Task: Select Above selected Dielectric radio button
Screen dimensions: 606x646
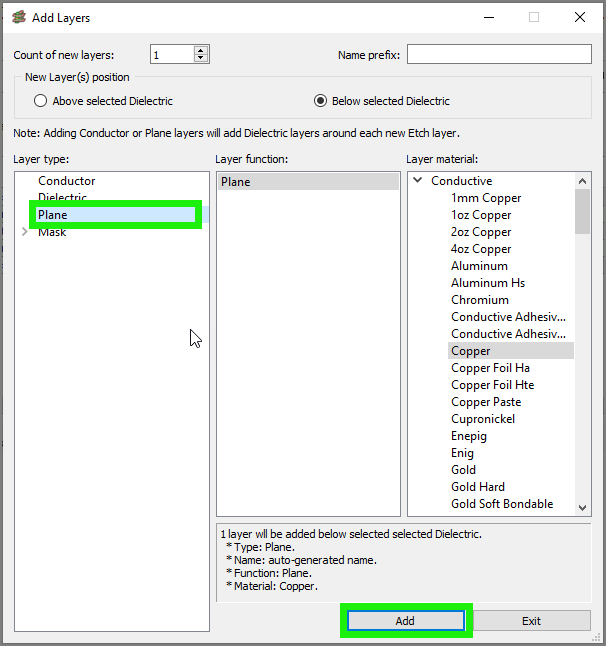Action: [x=40, y=101]
